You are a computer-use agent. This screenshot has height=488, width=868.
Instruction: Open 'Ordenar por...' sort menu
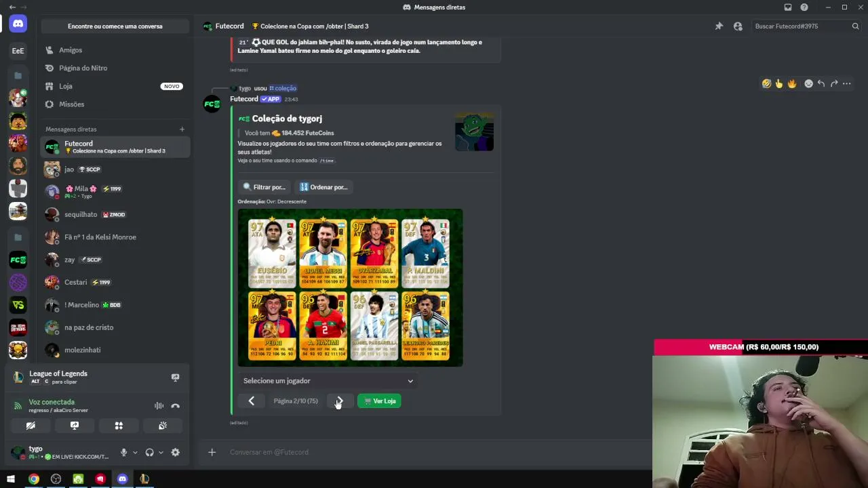pyautogui.click(x=323, y=187)
